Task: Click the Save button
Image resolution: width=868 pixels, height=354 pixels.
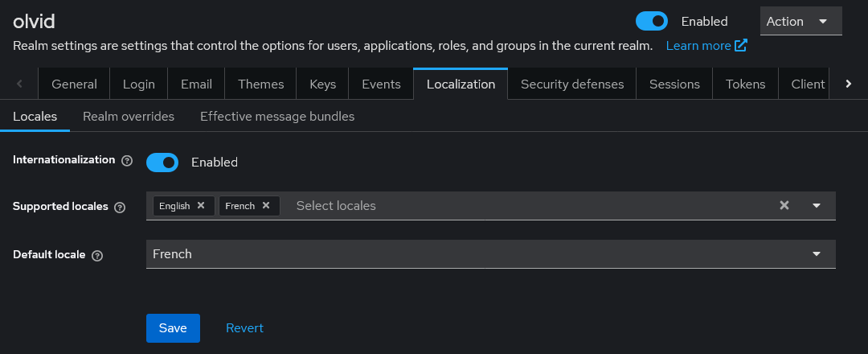Action: click(173, 328)
